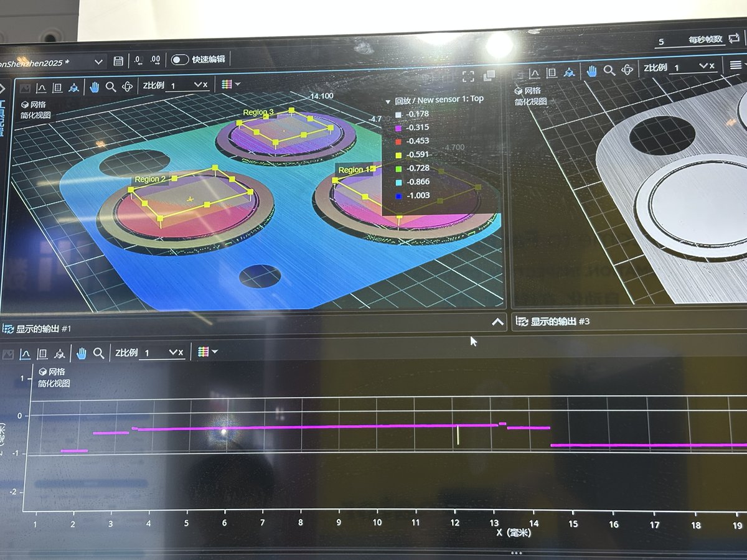Click the -0.315 purple legend swatch
This screenshot has width=747, height=560.
click(x=398, y=128)
